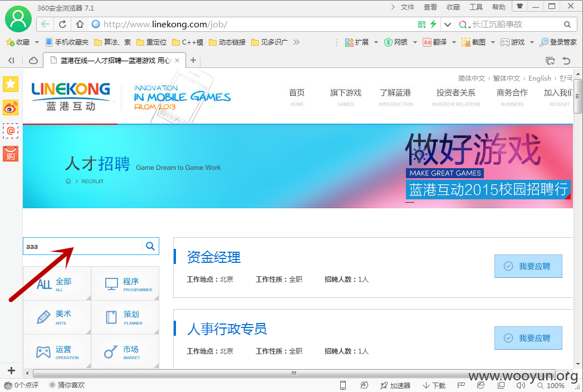583x392 pixels.
Task: Open the yellow star favorites sidebar icon
Action: pyautogui.click(x=11, y=84)
